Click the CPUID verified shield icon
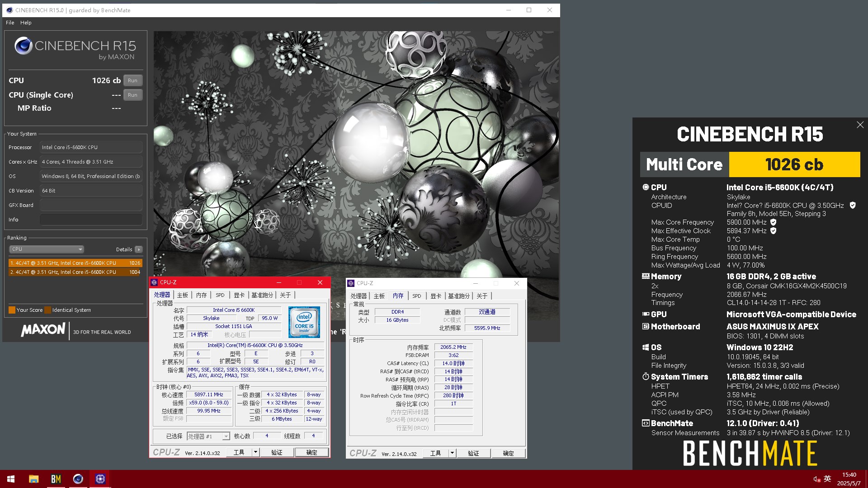This screenshot has height=488, width=868. [x=853, y=205]
